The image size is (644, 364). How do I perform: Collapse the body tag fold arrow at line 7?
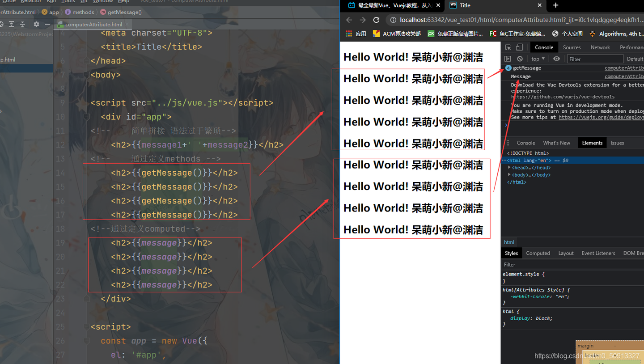(86, 75)
